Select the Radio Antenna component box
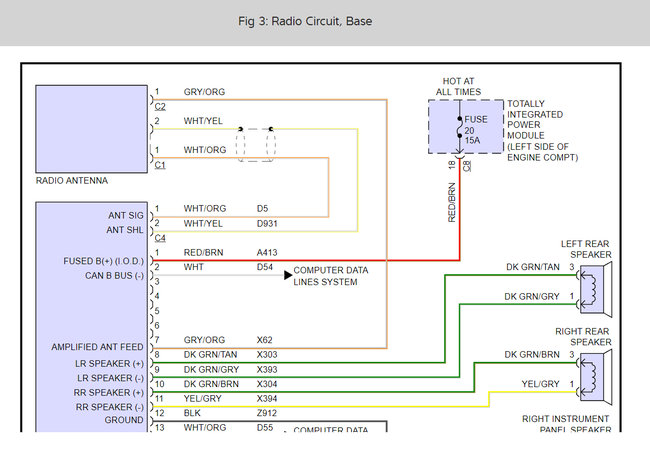This screenshot has height=451, width=650. pos(92,129)
